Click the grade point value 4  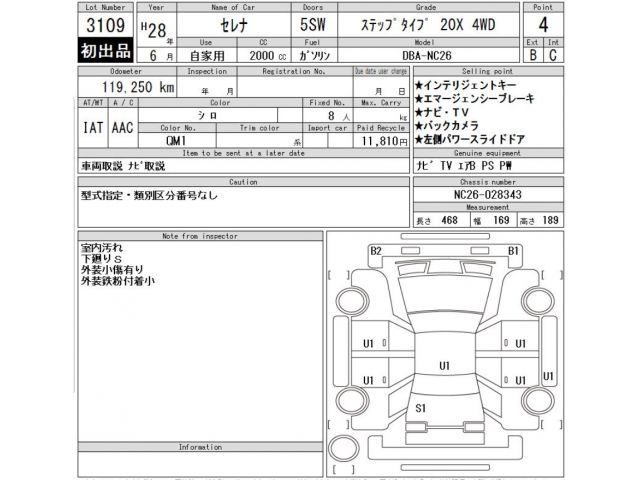[600, 24]
